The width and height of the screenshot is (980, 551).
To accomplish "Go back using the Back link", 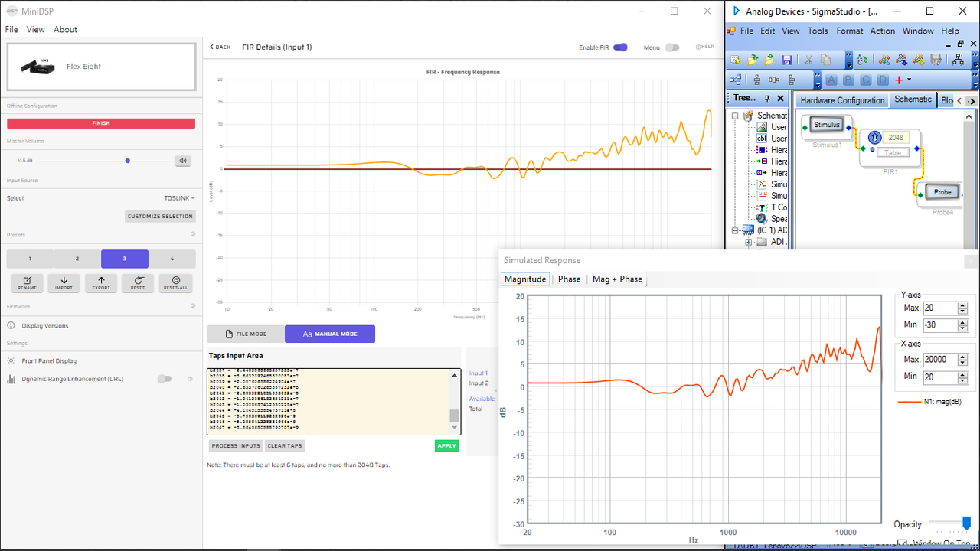I will click(x=220, y=47).
